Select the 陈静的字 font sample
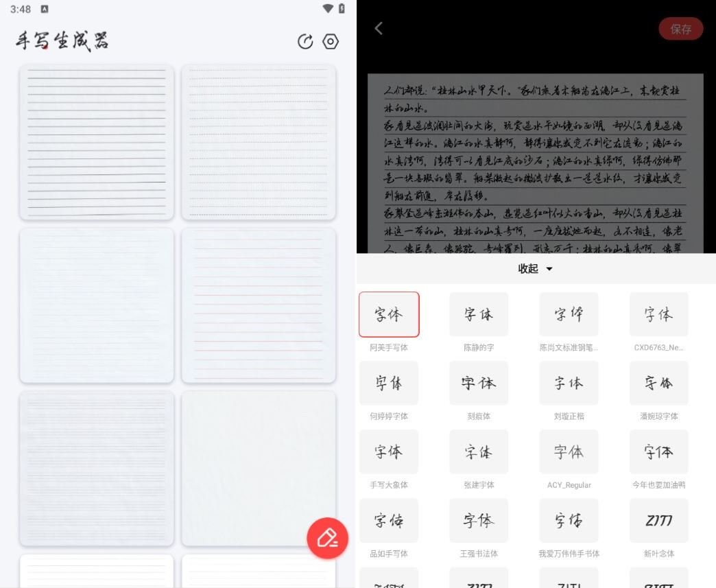Image resolution: width=716 pixels, height=588 pixels. click(479, 314)
